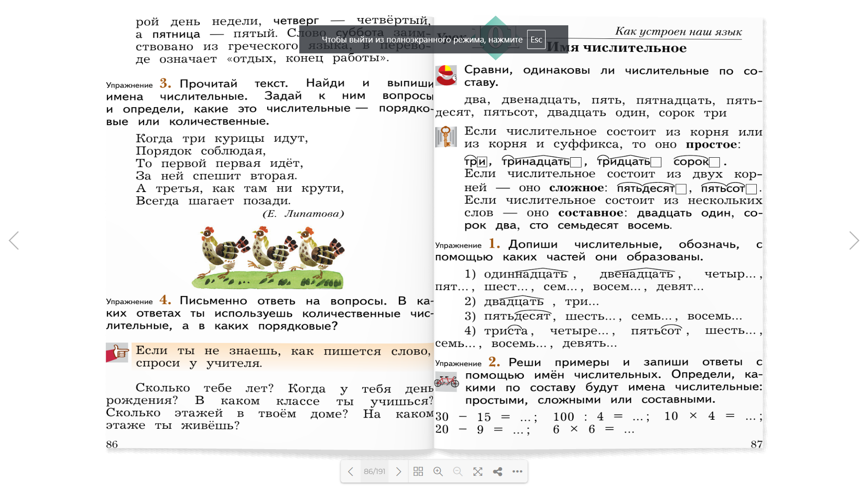Go to the previous page in toolbar
The height and width of the screenshot is (488, 868).
[x=350, y=472]
